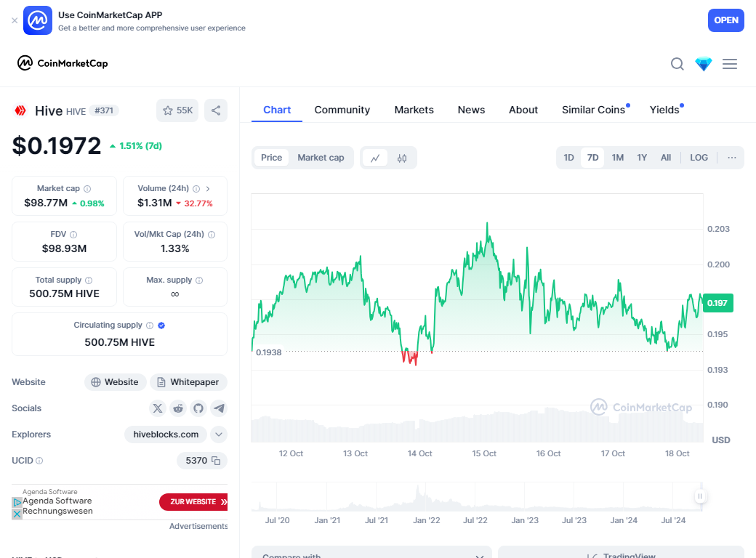Open the Telegram social icon
756x558 pixels.
click(x=219, y=408)
